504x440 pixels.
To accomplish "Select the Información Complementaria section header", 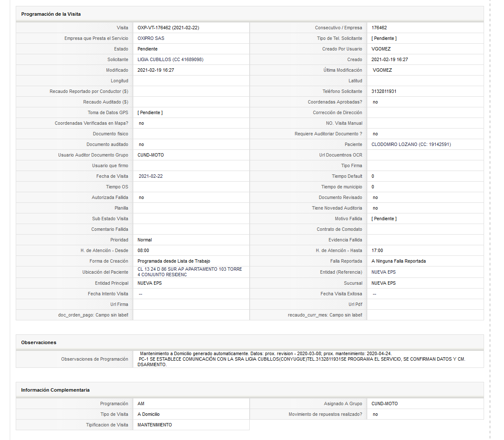I will [x=55, y=390].
